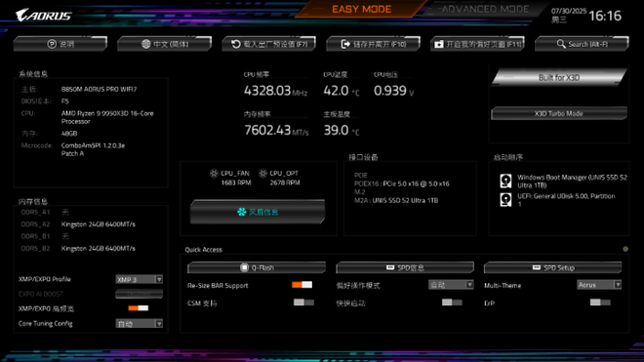Click the SPD Setup button
Viewport: 644px width, 362px height.
tap(553, 267)
